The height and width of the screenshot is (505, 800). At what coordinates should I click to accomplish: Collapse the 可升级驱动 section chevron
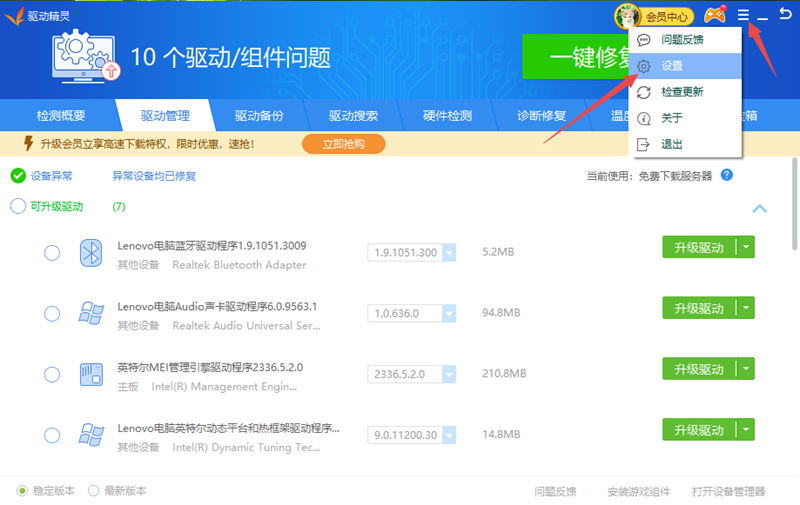(x=759, y=208)
